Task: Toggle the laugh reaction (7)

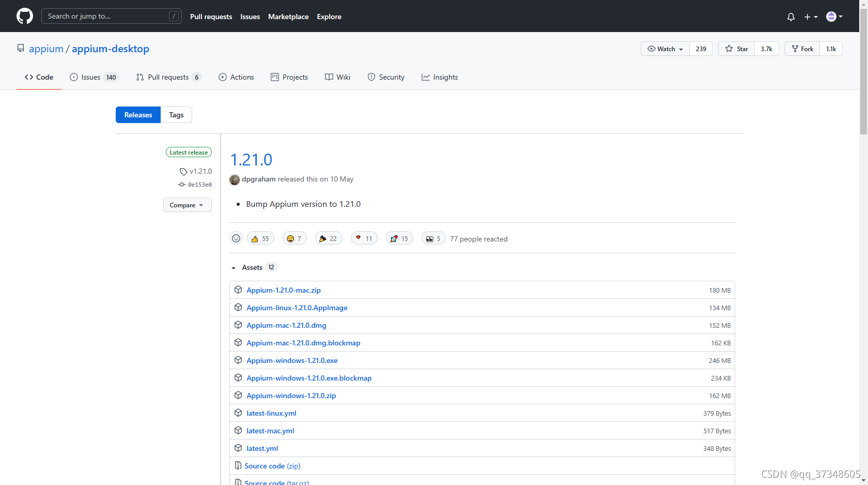Action: point(295,238)
